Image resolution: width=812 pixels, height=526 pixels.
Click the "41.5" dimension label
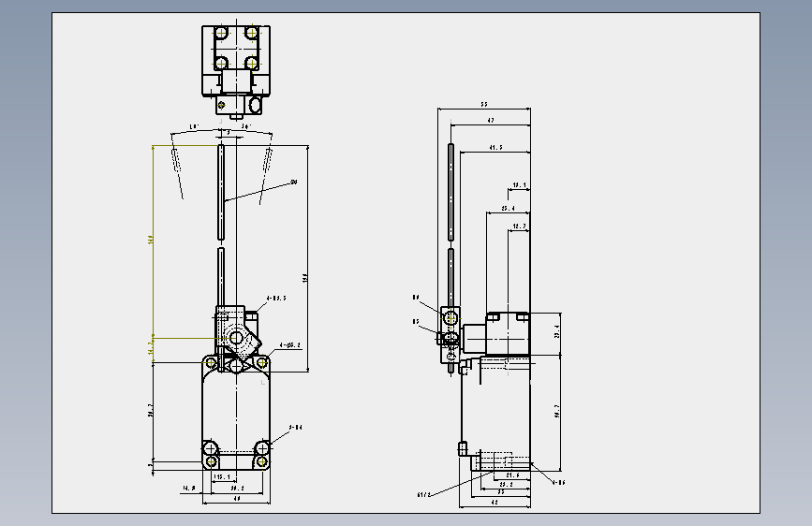495,148
